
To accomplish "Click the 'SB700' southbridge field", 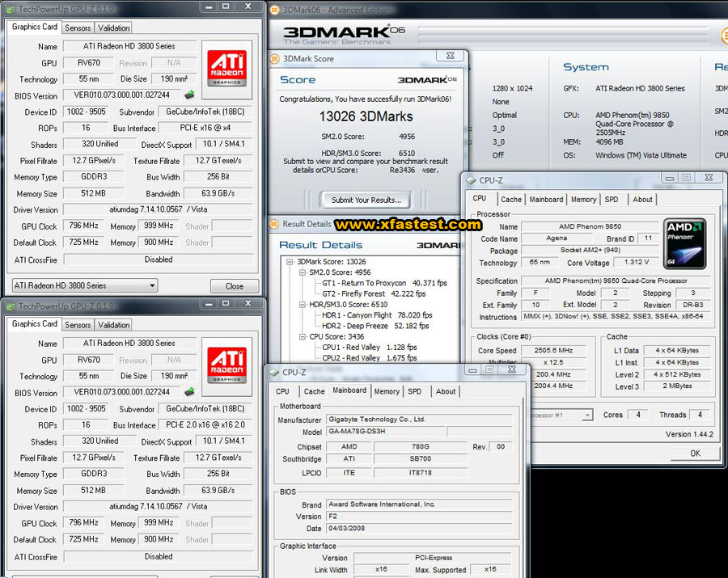I will click(420, 458).
